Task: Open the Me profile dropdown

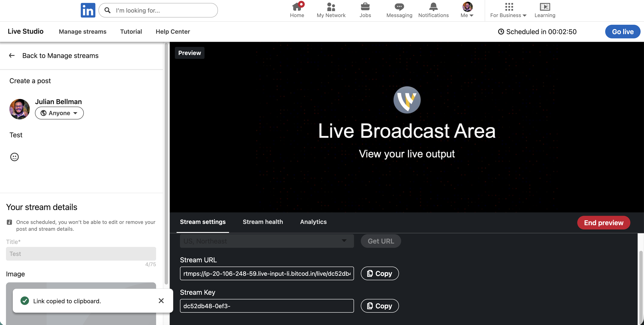Action: pos(467,10)
